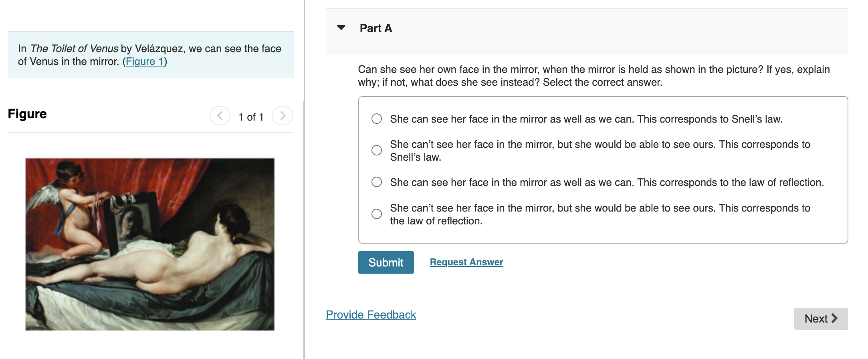Click the problem introduction text panel
868x359 pixels.
pyautogui.click(x=151, y=55)
